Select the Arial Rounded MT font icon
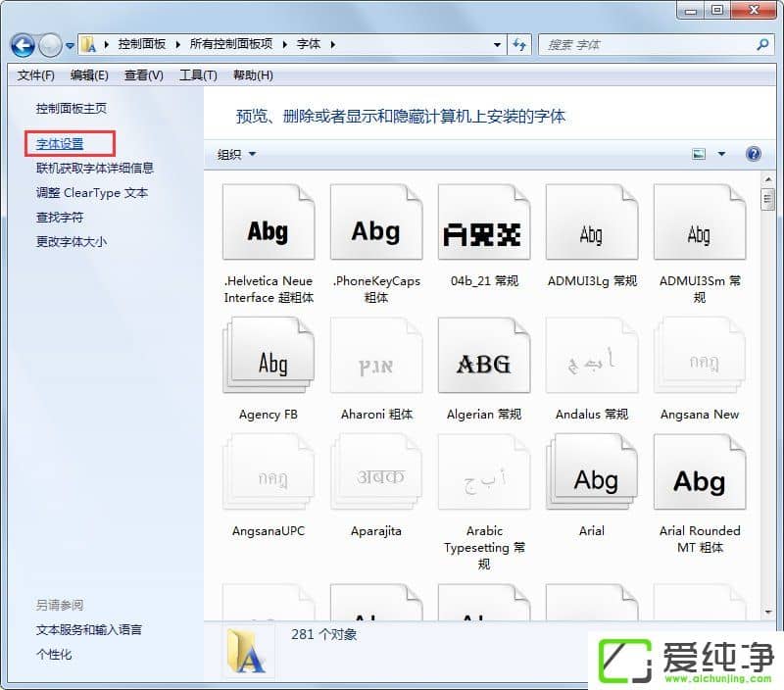Image resolution: width=784 pixels, height=690 pixels. point(699,481)
